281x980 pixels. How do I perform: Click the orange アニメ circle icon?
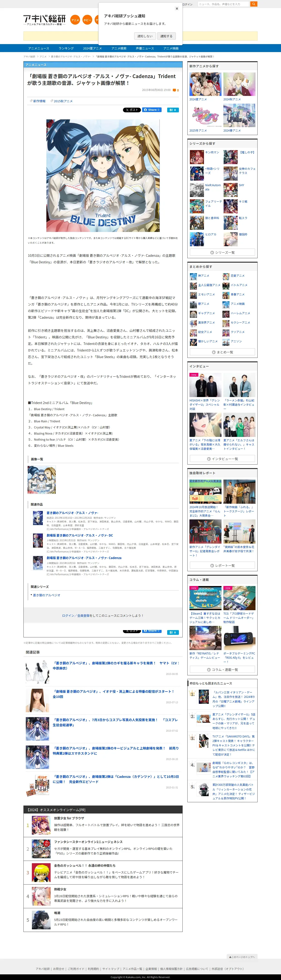(75, 20)
